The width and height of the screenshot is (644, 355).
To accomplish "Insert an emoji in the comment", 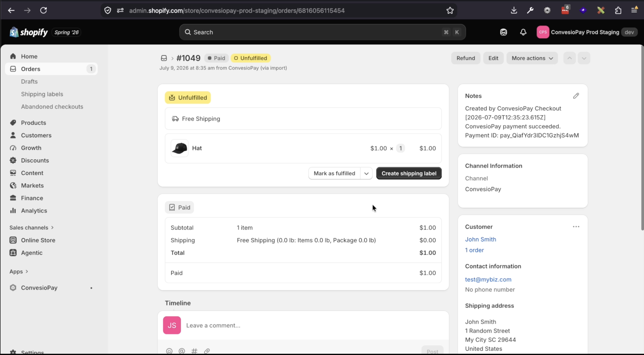I will click(169, 351).
